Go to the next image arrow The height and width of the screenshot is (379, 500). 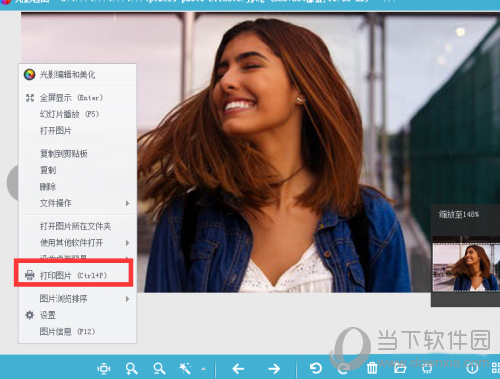click(x=274, y=369)
